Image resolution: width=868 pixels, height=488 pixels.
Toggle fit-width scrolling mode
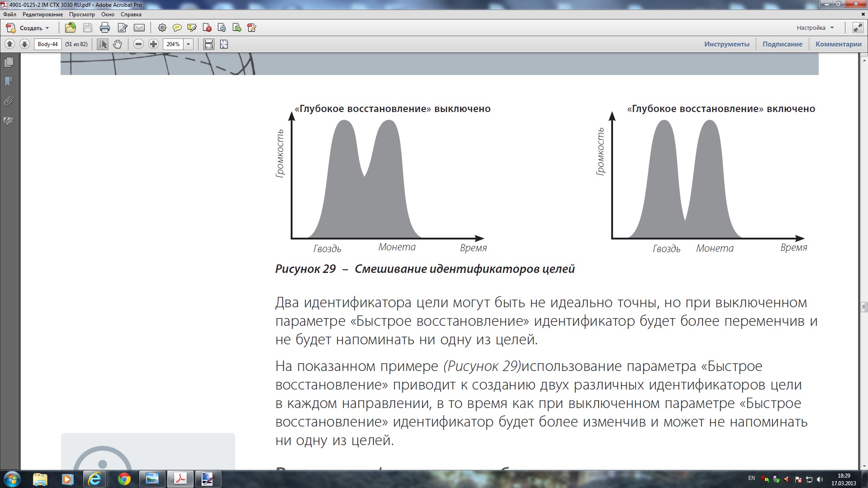point(208,44)
